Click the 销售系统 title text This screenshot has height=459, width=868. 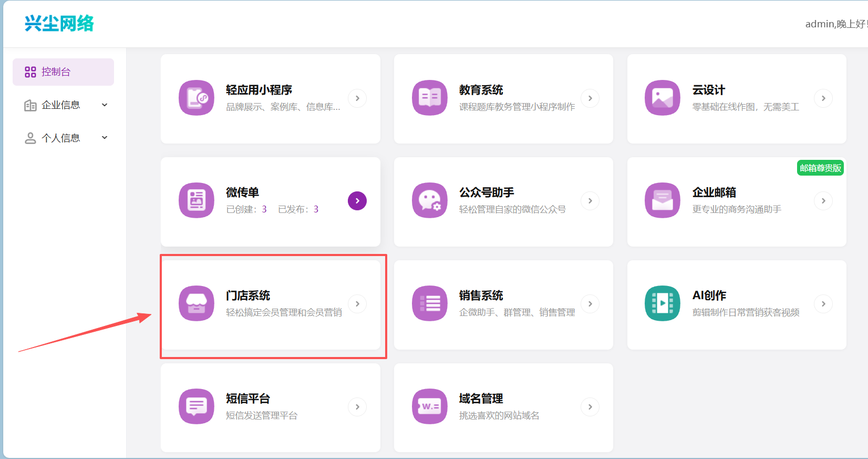(481, 295)
